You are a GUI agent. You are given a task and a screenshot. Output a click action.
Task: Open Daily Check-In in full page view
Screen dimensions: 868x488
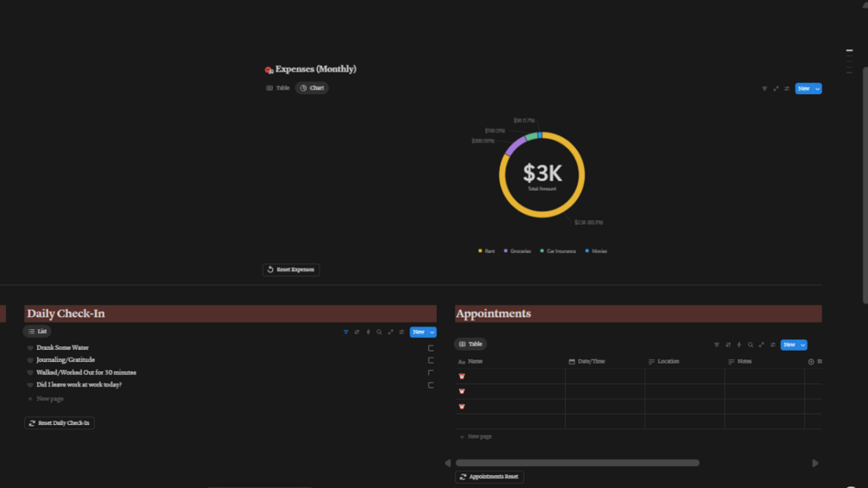[390, 332]
